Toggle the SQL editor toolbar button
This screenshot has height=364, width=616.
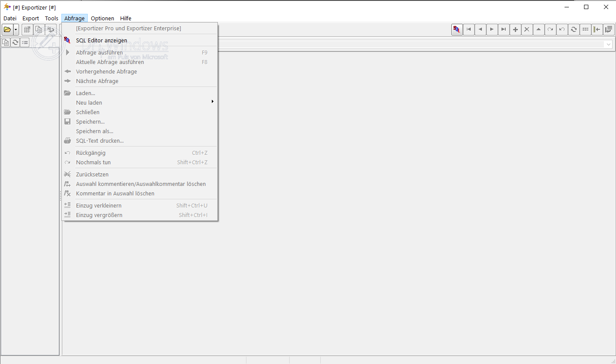(457, 29)
